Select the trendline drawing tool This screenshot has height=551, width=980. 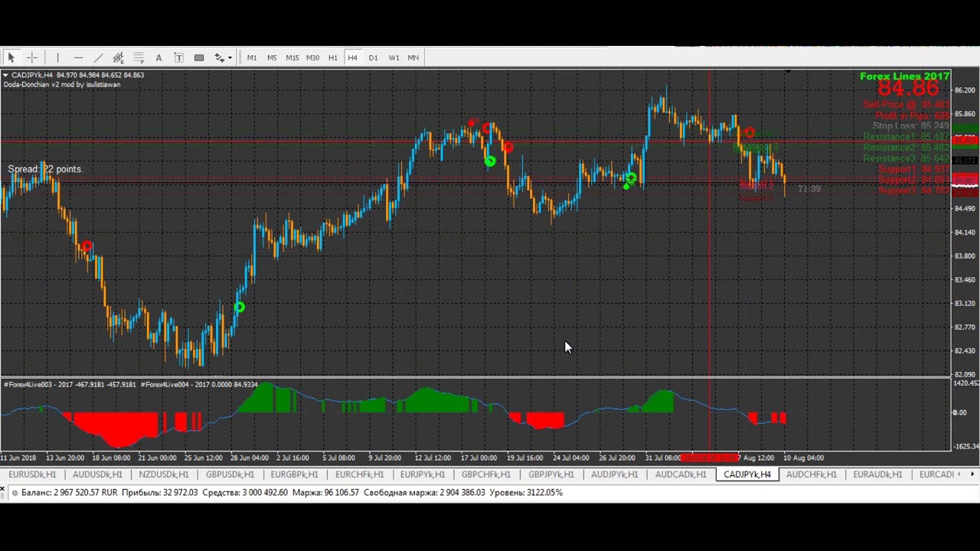pyautogui.click(x=98, y=57)
